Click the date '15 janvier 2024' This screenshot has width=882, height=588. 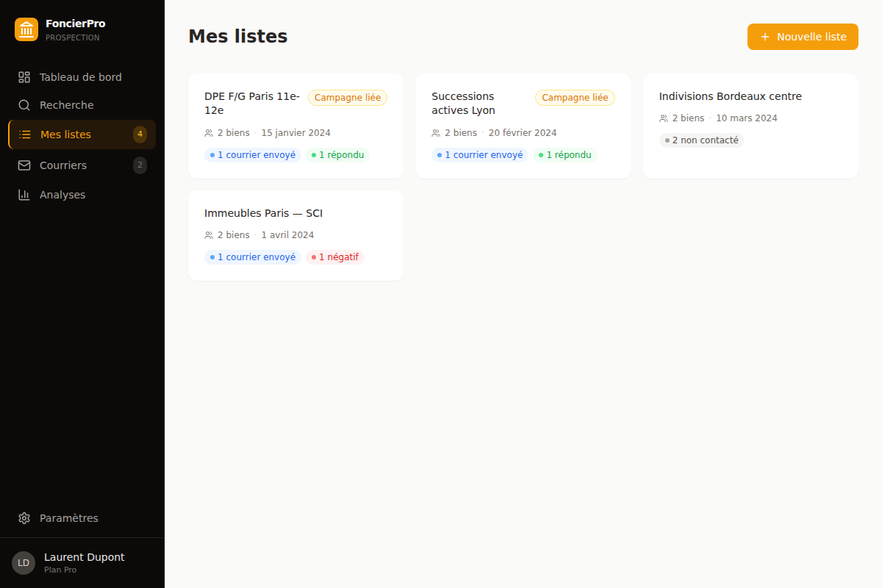[296, 133]
